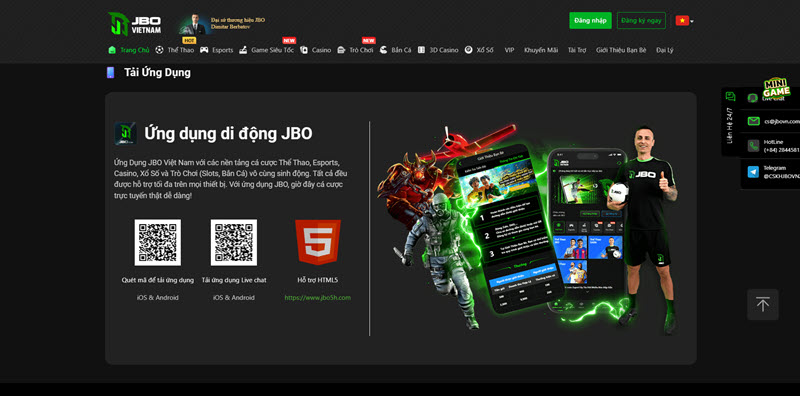Open the 3D Casino menu item
The image size is (800, 396).
(438, 50)
